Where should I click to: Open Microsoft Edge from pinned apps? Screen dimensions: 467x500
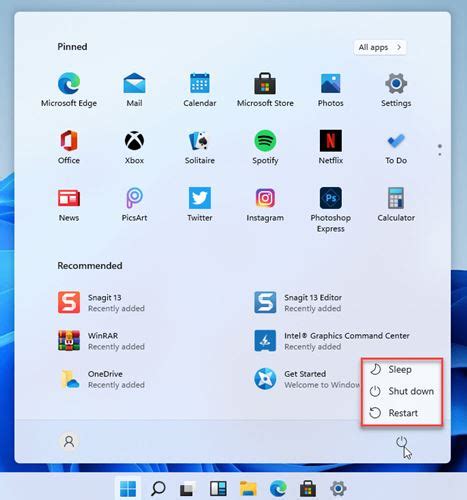point(69,90)
